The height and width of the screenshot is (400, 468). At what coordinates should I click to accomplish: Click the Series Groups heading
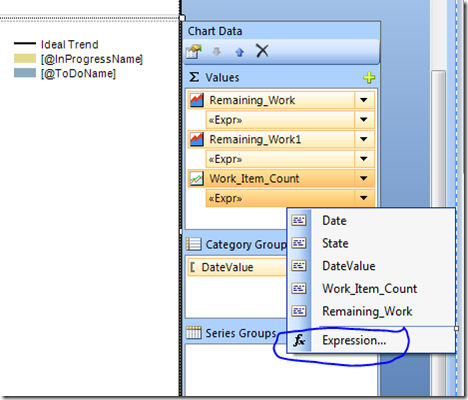(241, 333)
